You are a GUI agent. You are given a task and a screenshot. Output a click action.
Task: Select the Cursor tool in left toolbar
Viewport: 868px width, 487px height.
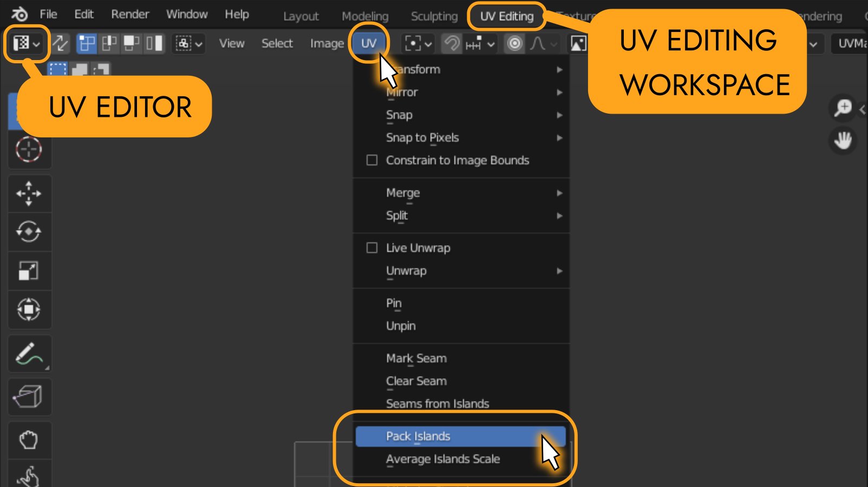point(29,149)
